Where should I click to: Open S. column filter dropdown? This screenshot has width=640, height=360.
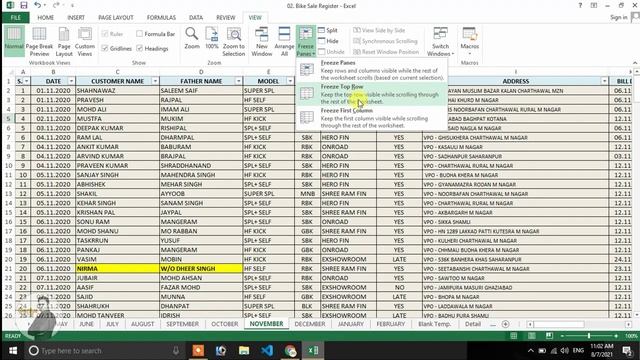(27, 81)
